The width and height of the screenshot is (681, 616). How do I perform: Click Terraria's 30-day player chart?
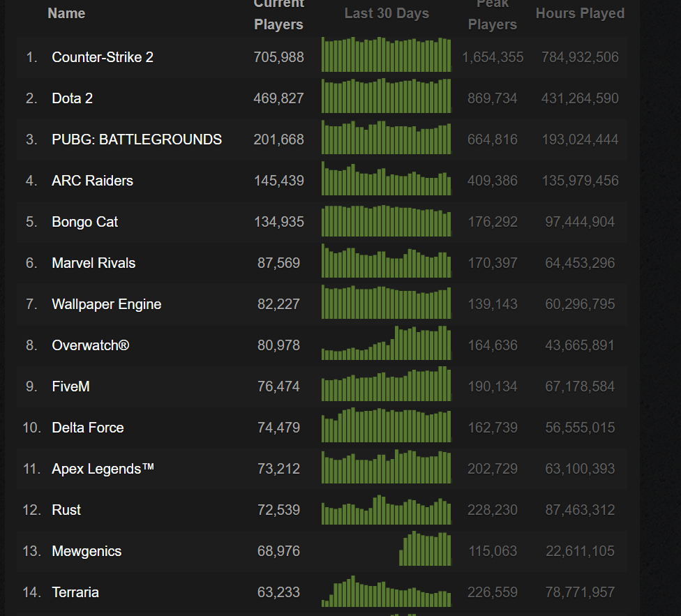(387, 590)
